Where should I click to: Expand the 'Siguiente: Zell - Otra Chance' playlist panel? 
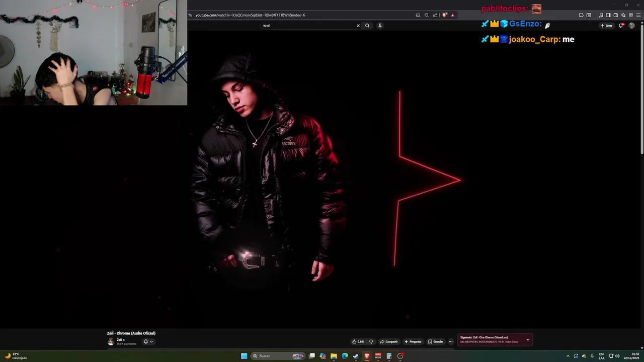528,340
